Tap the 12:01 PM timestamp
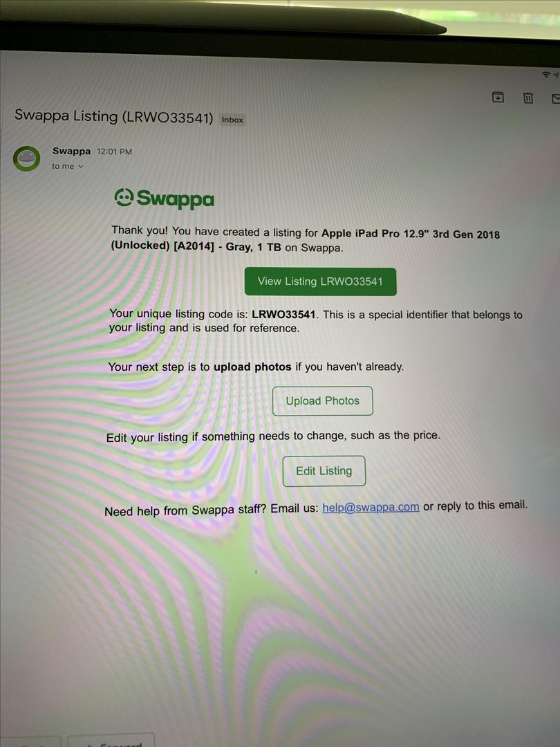 (114, 151)
